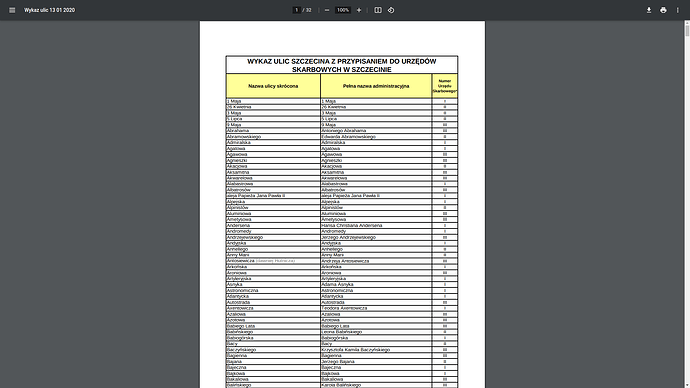Viewport: 690px width, 388px height.
Task: Open the sidebar with the hamburger menu icon
Action: (12, 10)
